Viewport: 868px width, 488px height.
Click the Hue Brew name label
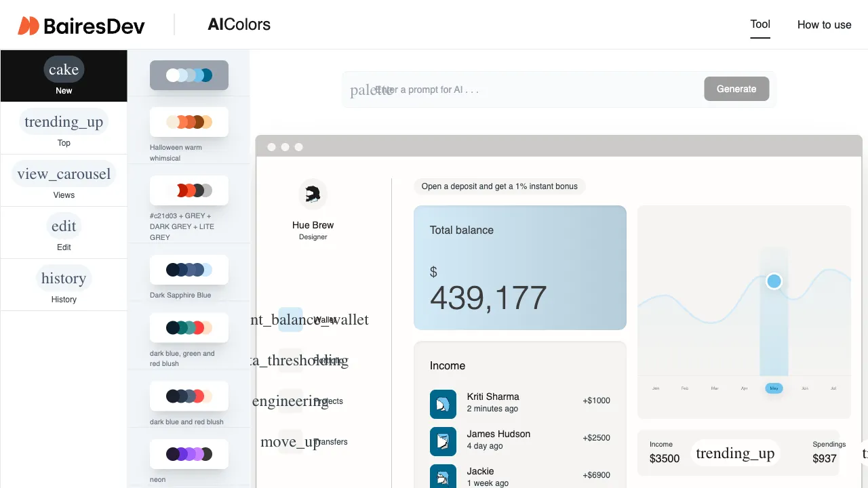point(313,225)
